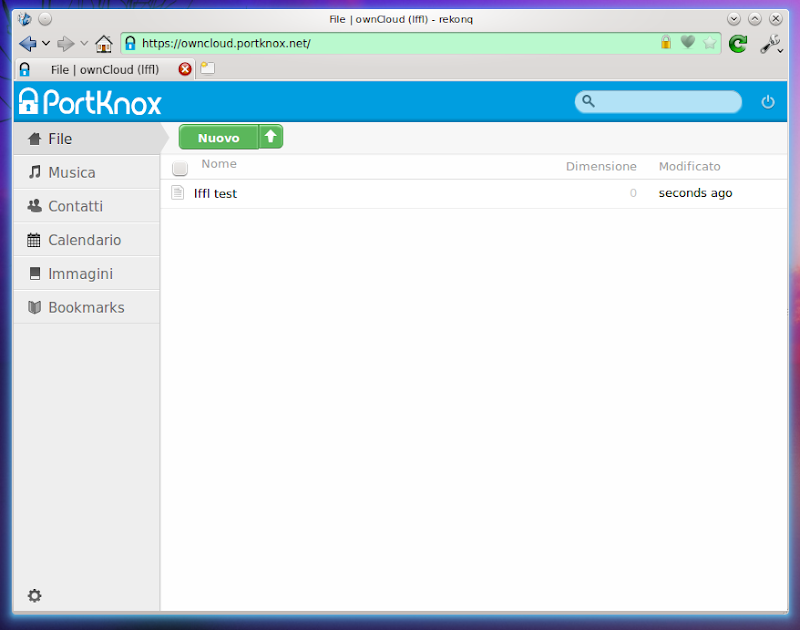Tick the select-all checkbox beside Nome
This screenshot has height=630, width=800.
coord(180,168)
